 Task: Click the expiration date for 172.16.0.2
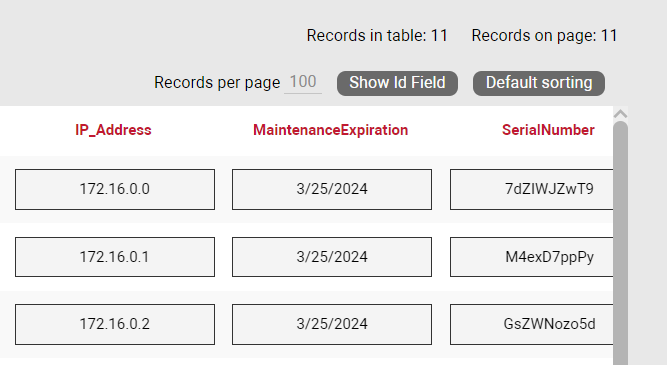point(332,324)
